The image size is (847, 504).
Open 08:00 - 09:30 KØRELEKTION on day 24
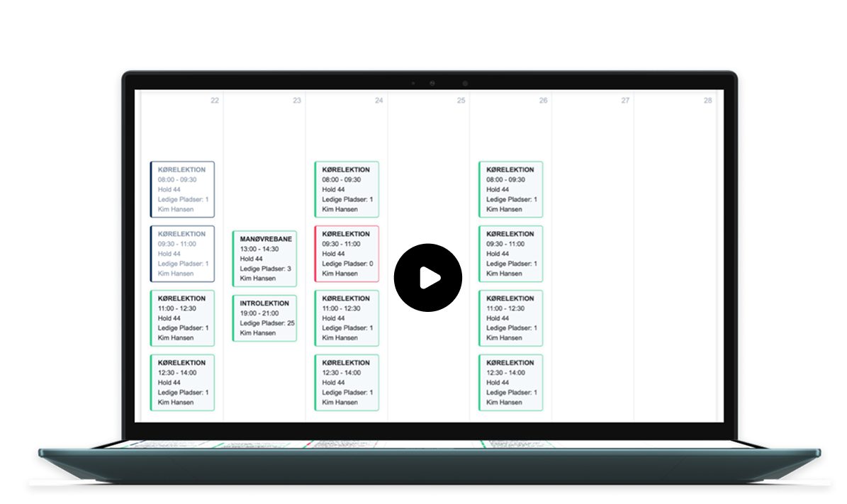point(347,189)
